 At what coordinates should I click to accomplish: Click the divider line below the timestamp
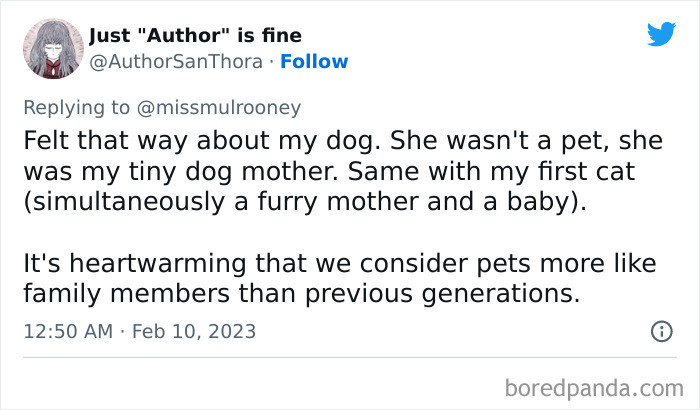pyautogui.click(x=350, y=355)
